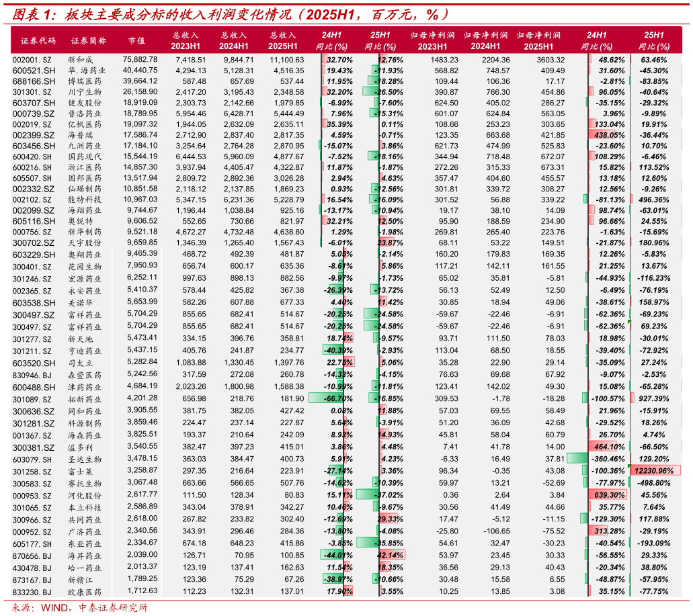Image resolution: width=693 pixels, height=616 pixels.
Task: Click the 证券简称 column header
Action: 88,40
